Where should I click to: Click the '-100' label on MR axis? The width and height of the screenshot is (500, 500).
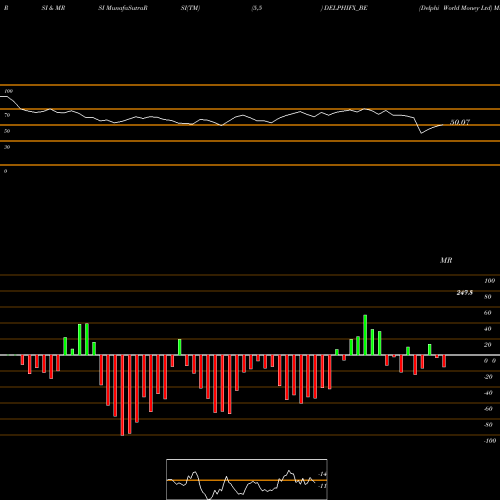click(490, 441)
